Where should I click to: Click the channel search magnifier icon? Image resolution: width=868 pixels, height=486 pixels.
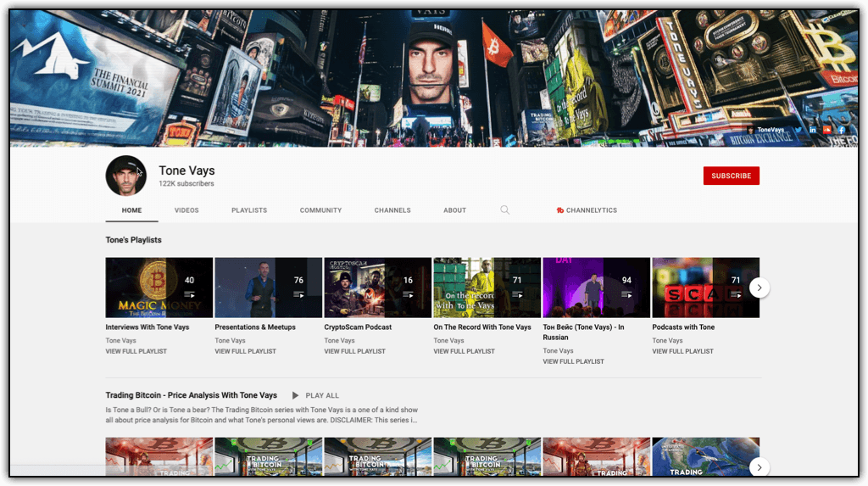[x=505, y=210]
